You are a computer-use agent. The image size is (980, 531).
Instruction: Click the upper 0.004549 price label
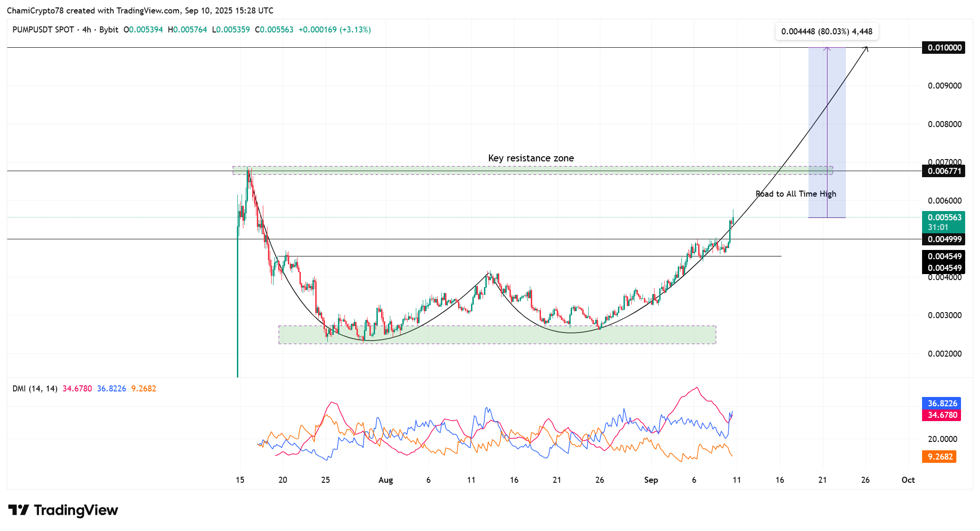coord(944,256)
